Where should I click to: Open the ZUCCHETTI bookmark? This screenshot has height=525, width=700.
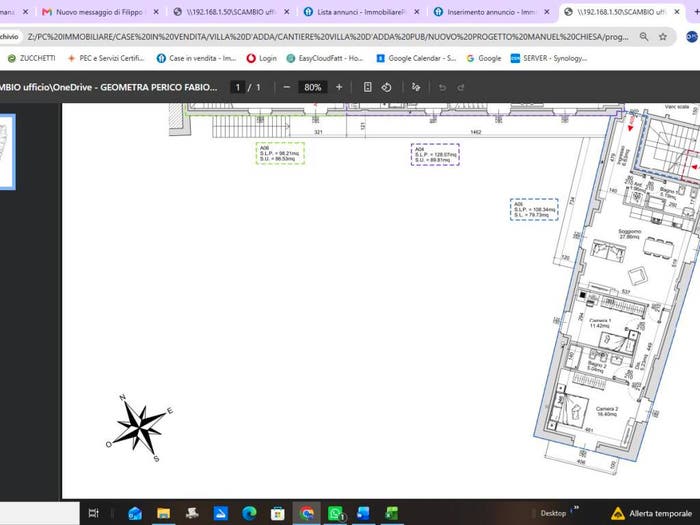[x=32, y=58]
